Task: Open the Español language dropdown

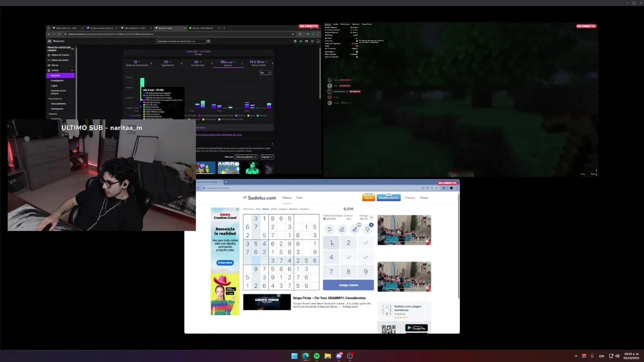Action: click(267, 157)
